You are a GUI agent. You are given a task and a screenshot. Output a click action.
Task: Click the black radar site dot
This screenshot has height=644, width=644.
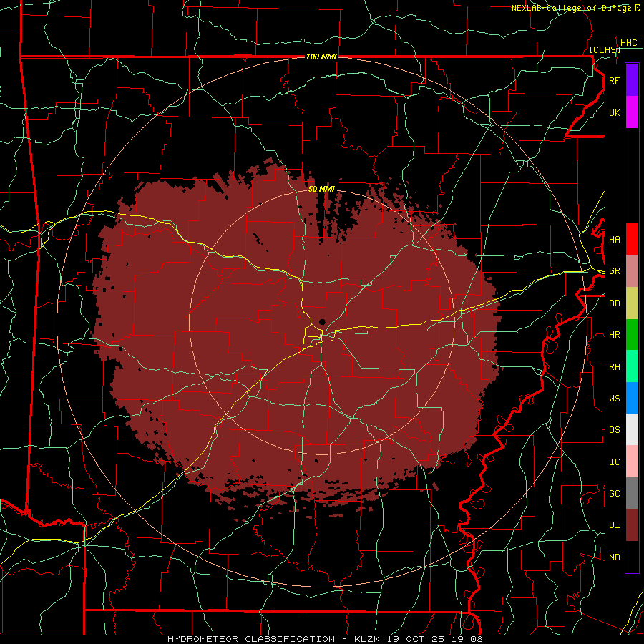(322, 322)
